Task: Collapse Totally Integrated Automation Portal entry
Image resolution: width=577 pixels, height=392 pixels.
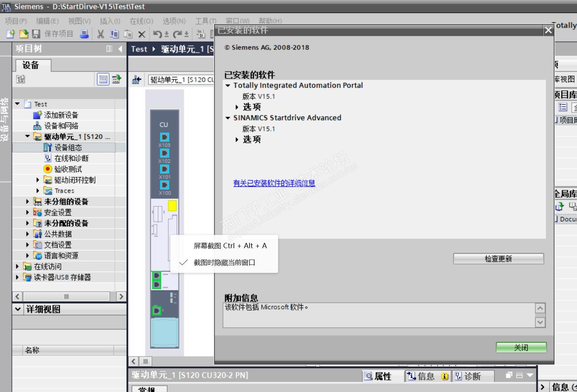Action: [228, 85]
